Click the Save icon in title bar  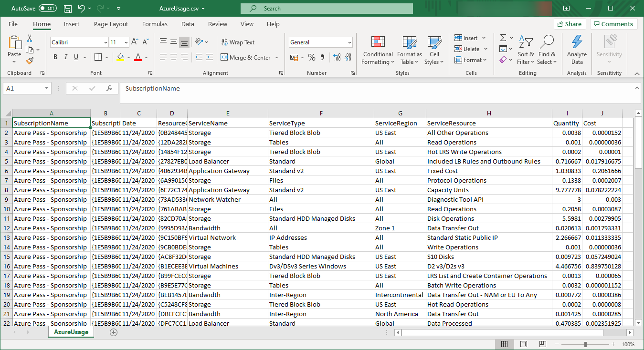tap(68, 9)
